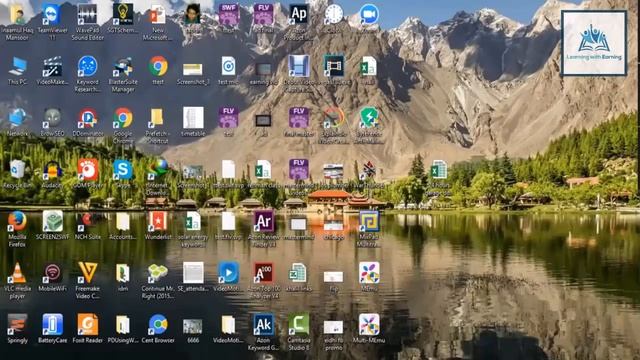
Task: Launch Azon Top 100 Analyzer V4
Action: 264,273
